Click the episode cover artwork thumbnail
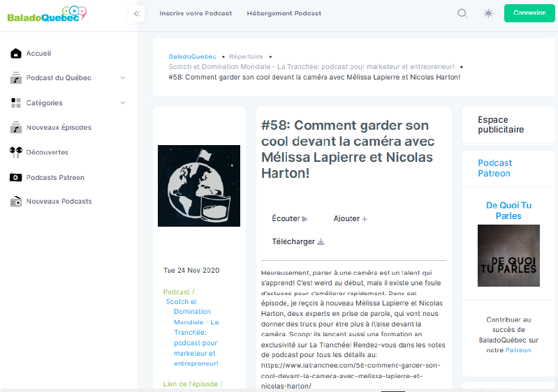 (199, 186)
